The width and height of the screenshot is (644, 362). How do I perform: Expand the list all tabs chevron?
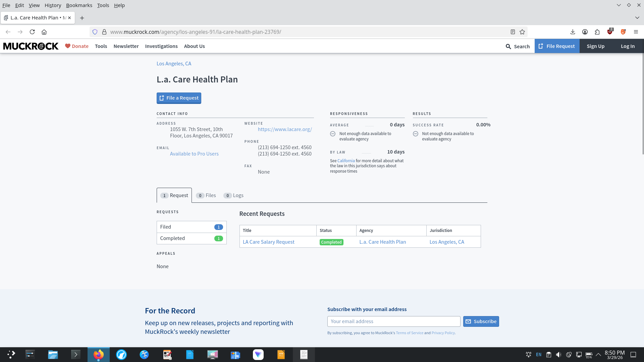[x=637, y=17]
